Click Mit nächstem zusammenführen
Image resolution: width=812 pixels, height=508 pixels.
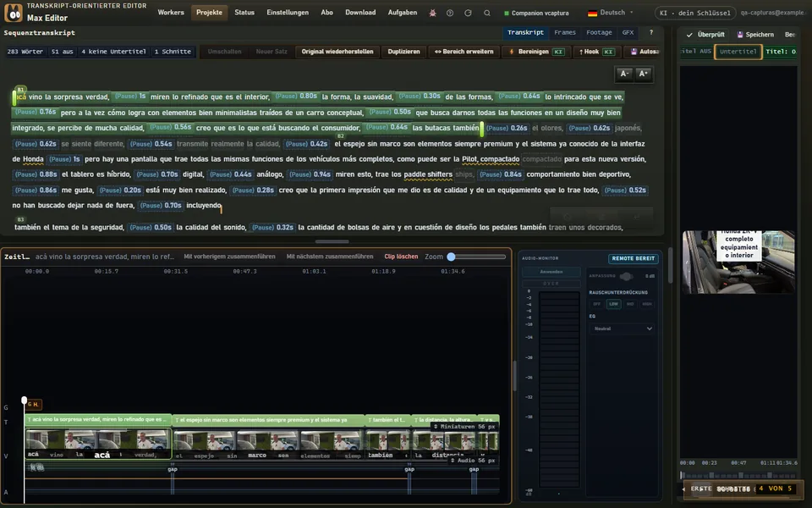pos(330,257)
